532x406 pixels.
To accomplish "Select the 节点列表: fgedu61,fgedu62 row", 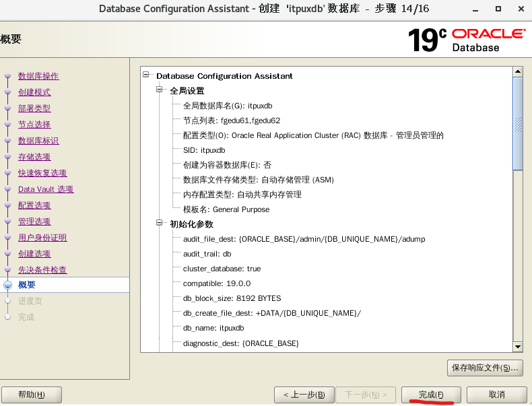I will [x=232, y=121].
